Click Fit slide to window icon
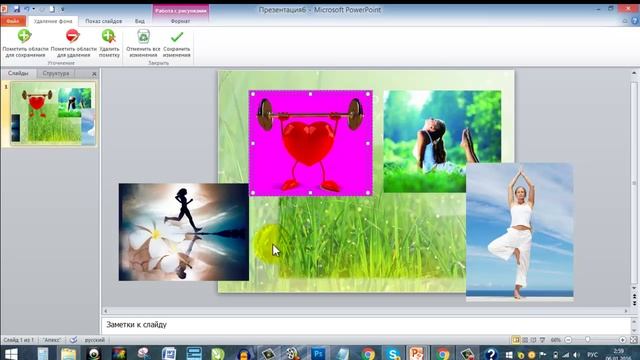This screenshot has width=640, height=360. [634, 340]
